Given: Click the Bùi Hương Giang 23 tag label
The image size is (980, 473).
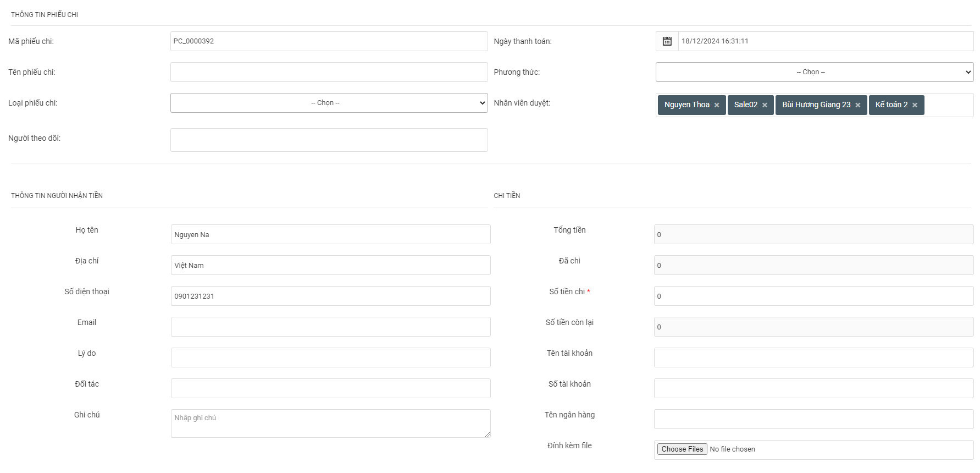Looking at the screenshot, I should coord(816,105).
